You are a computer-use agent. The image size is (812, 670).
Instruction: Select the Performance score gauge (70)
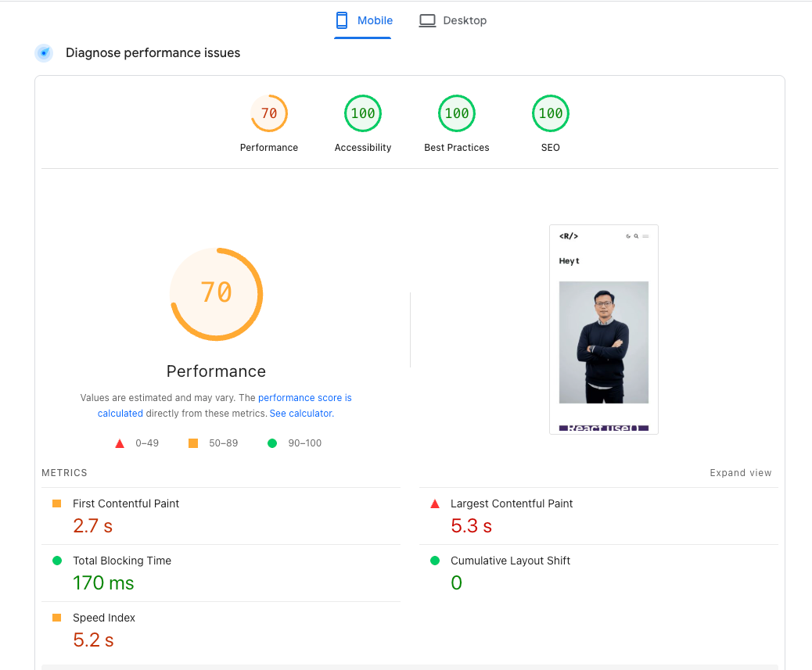[269, 114]
